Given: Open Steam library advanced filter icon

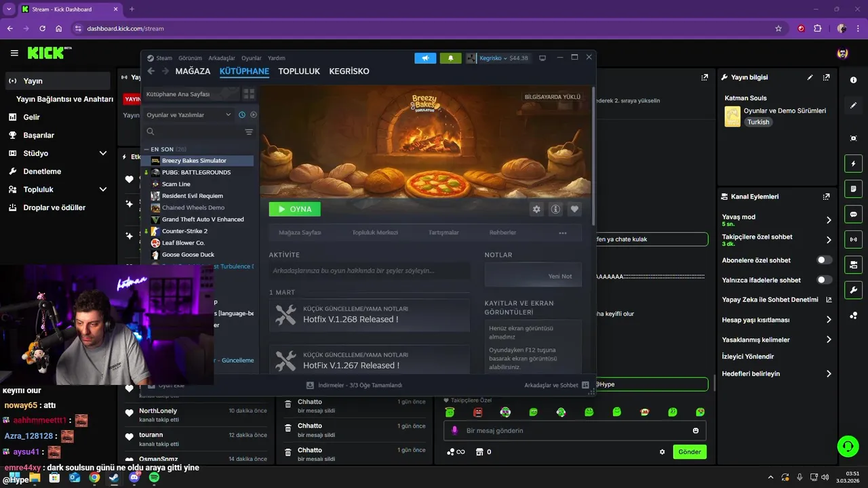Looking at the screenshot, I should (249, 132).
